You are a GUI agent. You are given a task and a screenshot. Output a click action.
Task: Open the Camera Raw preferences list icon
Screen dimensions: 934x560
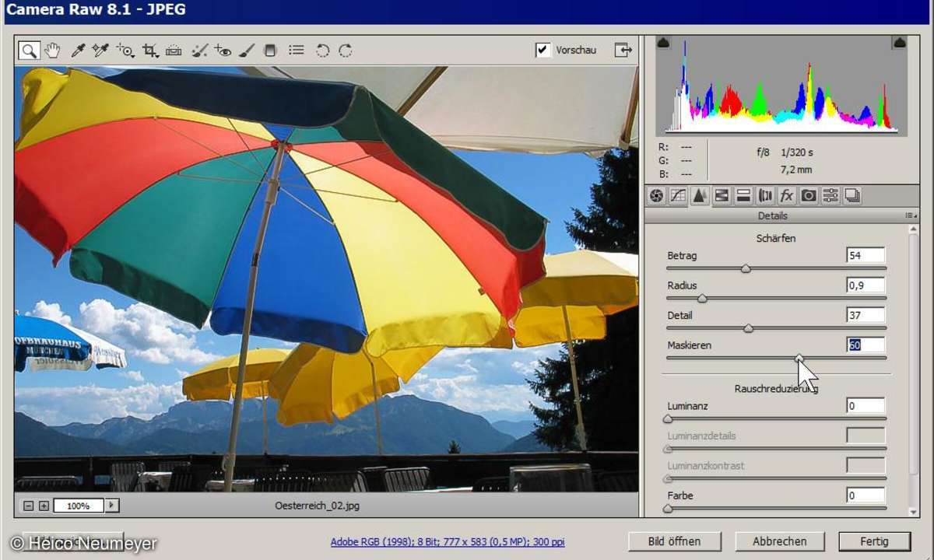coord(296,51)
